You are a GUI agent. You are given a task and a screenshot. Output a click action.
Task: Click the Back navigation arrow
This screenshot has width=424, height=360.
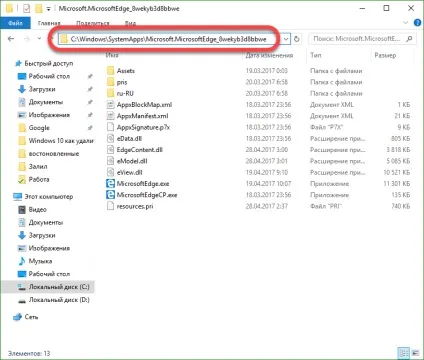[x=11, y=39]
